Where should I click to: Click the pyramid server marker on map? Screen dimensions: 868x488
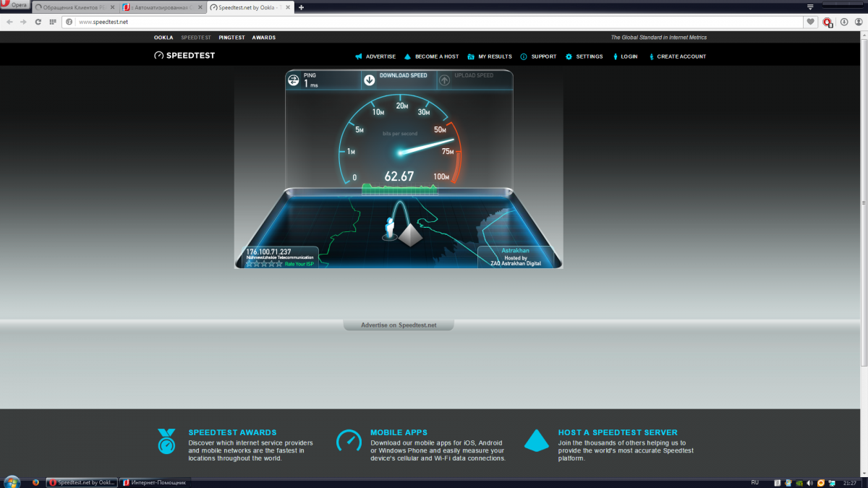411,234
